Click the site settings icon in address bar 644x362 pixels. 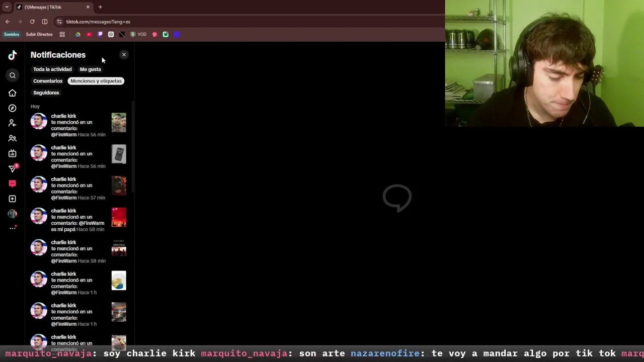click(59, 22)
